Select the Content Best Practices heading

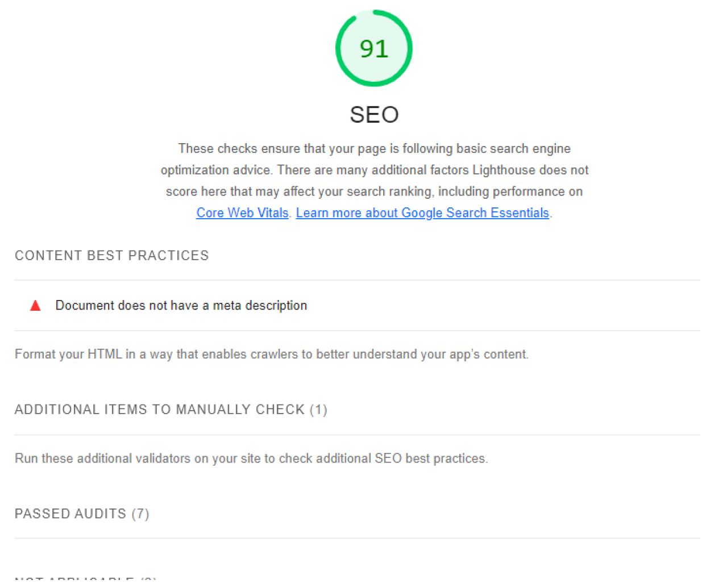coord(111,256)
